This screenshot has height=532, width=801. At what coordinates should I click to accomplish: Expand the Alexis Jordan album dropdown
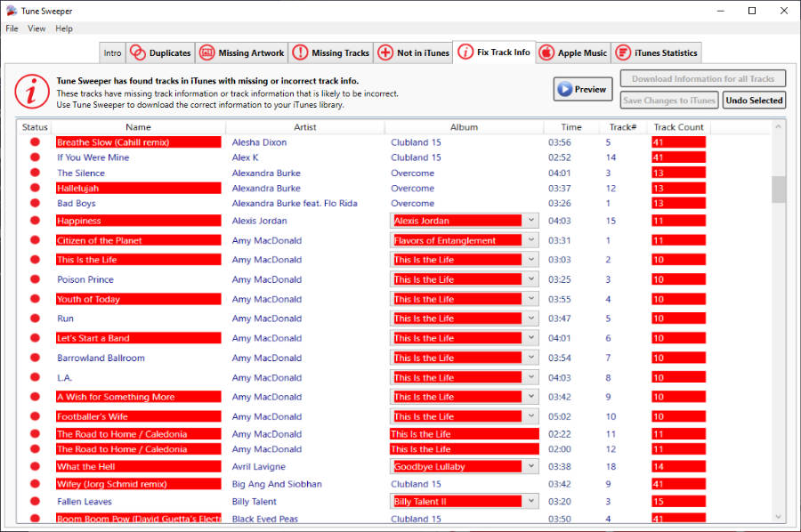(x=531, y=221)
